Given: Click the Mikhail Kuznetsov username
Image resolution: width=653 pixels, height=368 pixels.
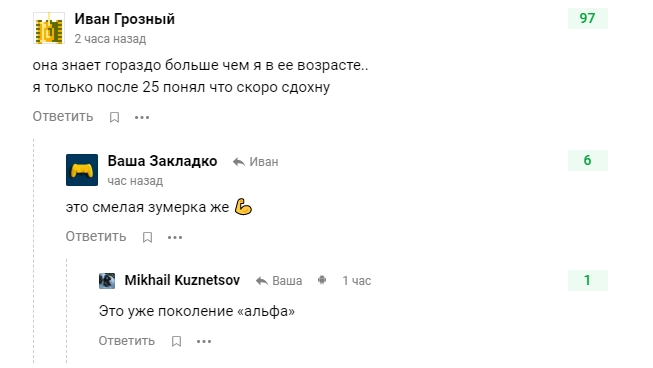Looking at the screenshot, I should pyautogui.click(x=182, y=280).
